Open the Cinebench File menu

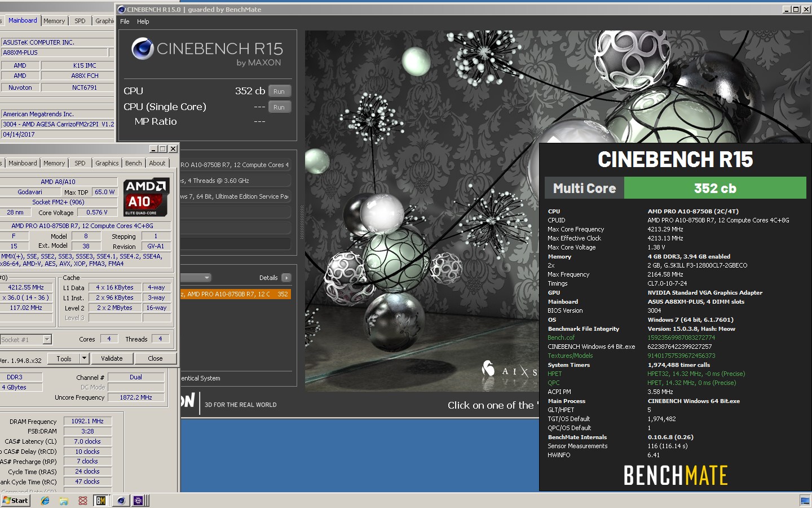(x=125, y=21)
